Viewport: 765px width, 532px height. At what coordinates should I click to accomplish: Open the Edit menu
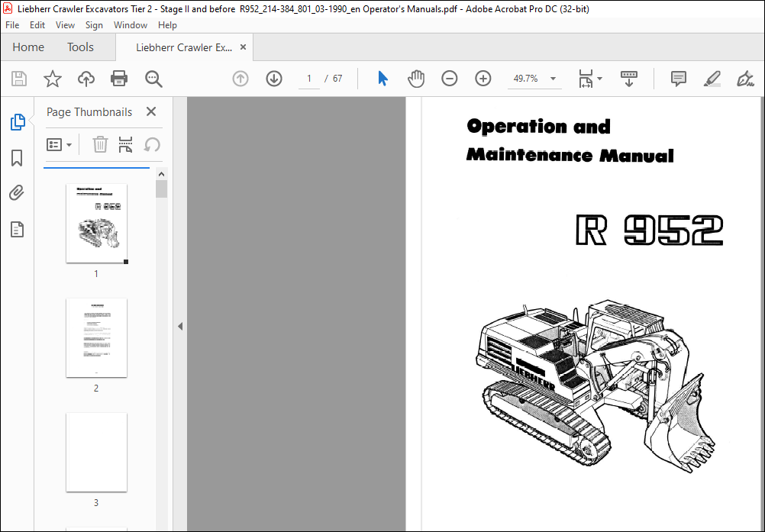37,25
